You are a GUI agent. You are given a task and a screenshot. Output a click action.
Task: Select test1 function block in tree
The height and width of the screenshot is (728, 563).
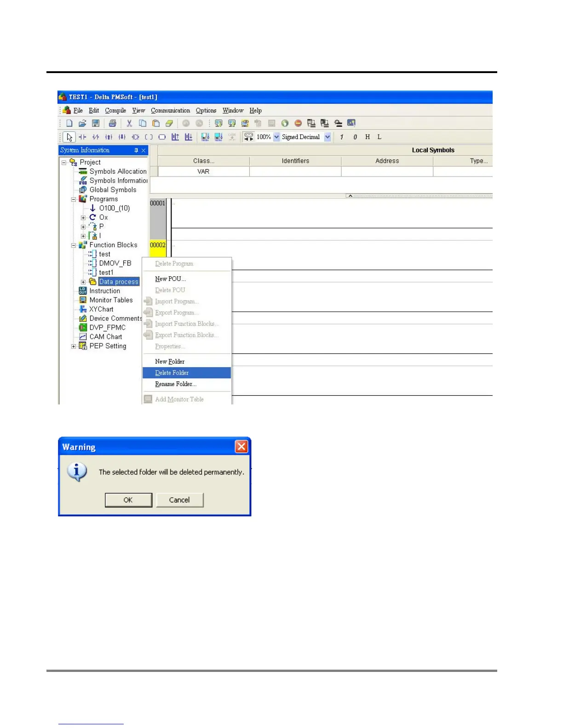click(106, 273)
